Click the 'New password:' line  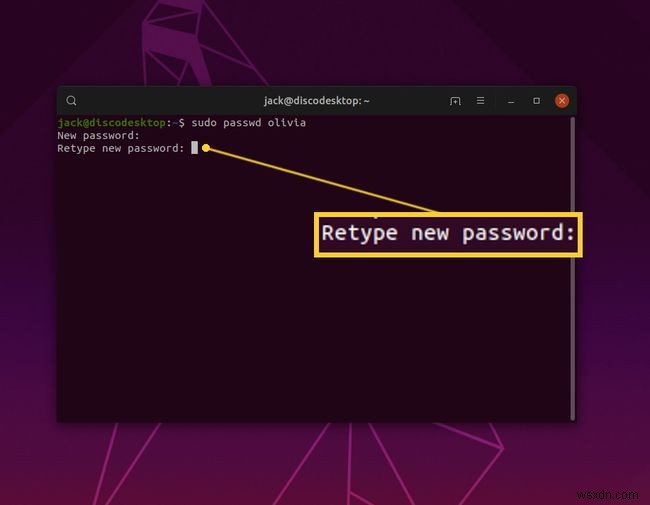[99, 136]
